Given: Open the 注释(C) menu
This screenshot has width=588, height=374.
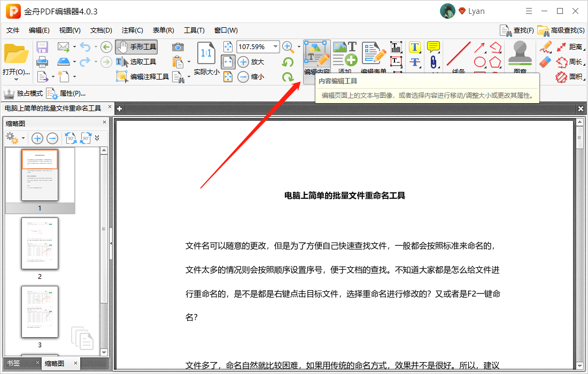Looking at the screenshot, I should pos(132,30).
